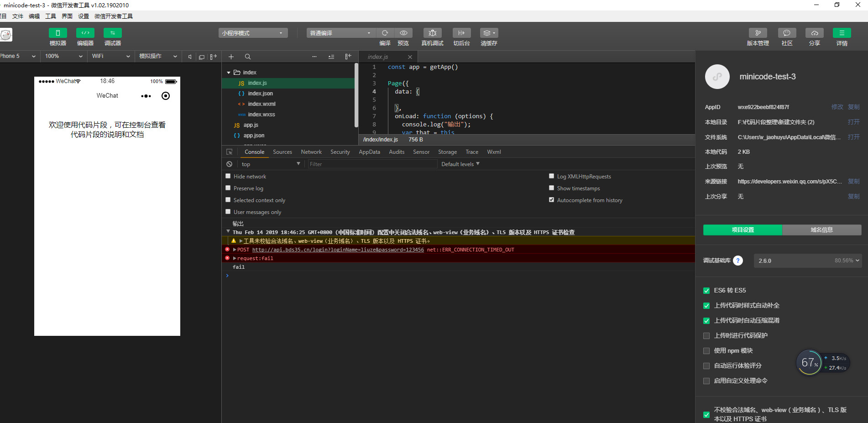Click the 分享 share cloud icon
Viewport: 868px width, 423px height.
pos(815,33)
